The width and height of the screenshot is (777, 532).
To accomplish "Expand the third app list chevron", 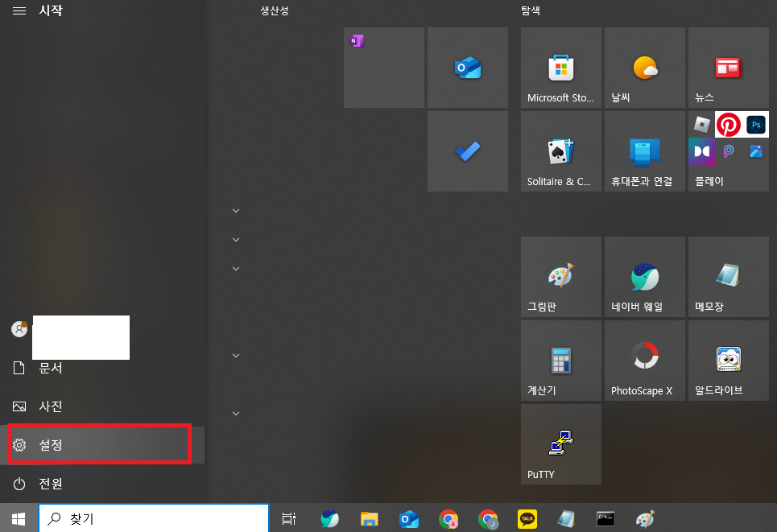I will 236,269.
